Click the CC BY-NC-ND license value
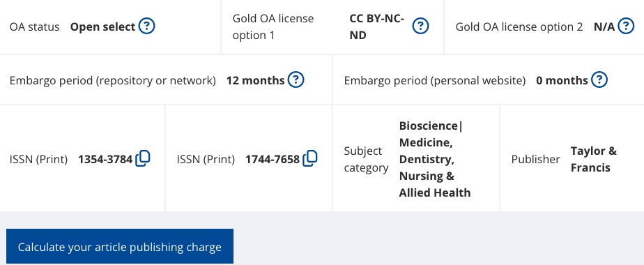Image resolution: width=644 pixels, height=265 pixels. (x=377, y=26)
